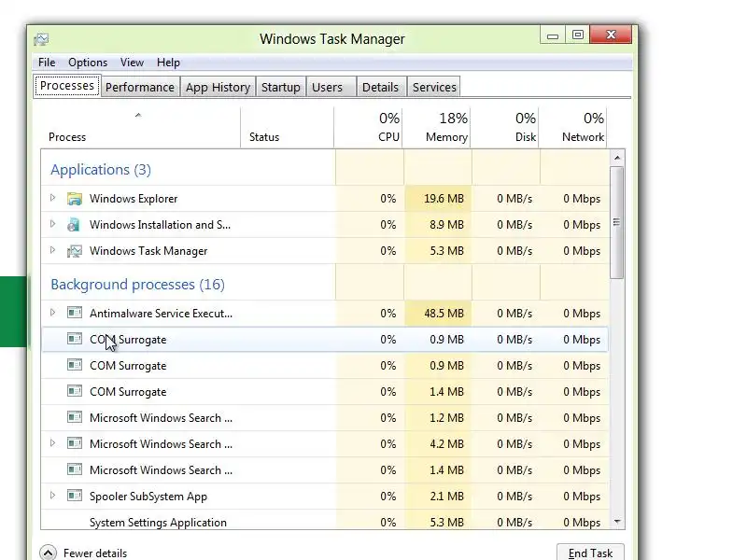The image size is (747, 560).
Task: Click the Task Manager title bar icon
Action: click(x=41, y=39)
